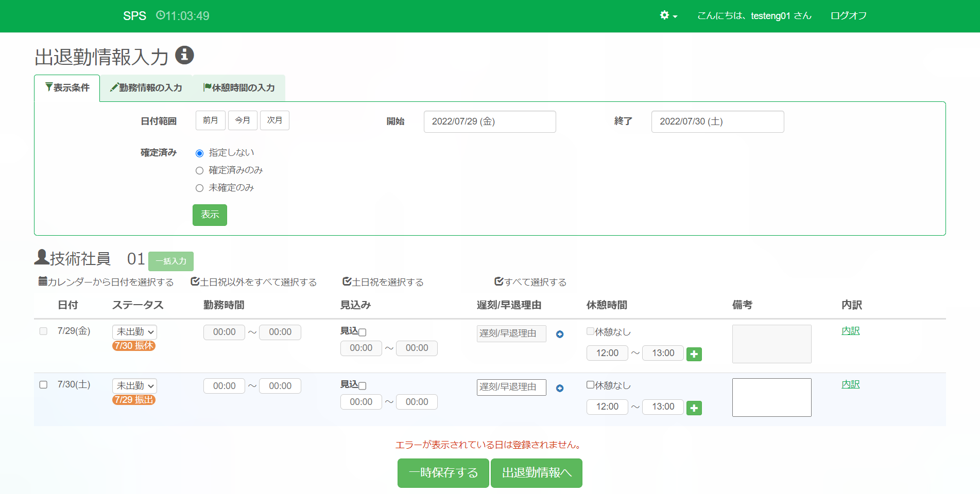Viewport: 980px width, 494px height.
Task: Expand the 7/30 status dropdown 未出勤
Action: tap(134, 386)
